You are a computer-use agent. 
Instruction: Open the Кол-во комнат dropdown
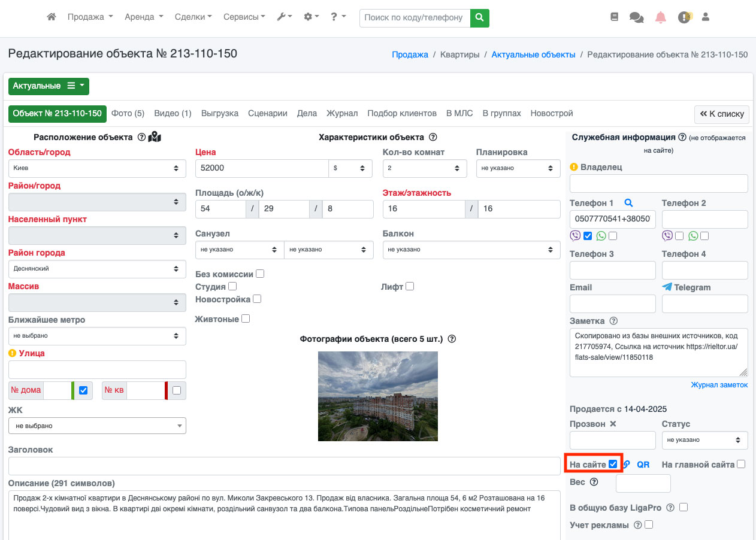click(424, 168)
